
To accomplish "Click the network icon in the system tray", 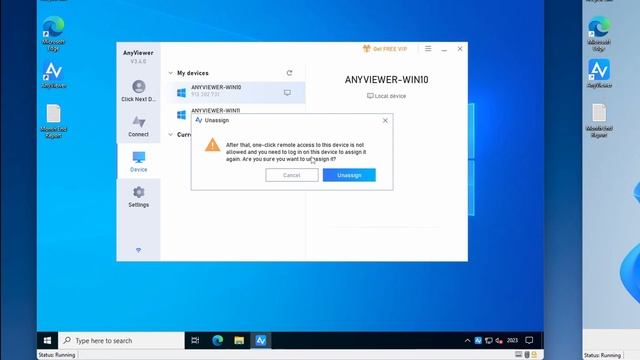I will tap(489, 340).
